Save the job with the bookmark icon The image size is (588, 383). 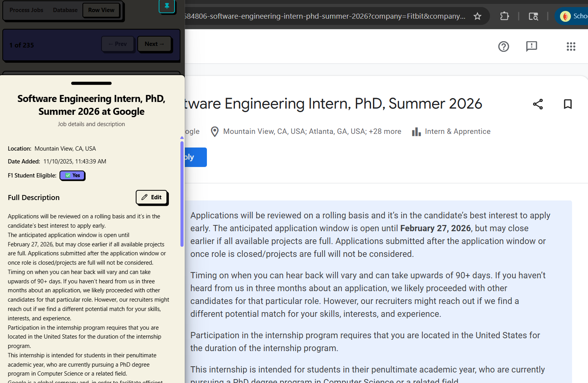(x=567, y=104)
